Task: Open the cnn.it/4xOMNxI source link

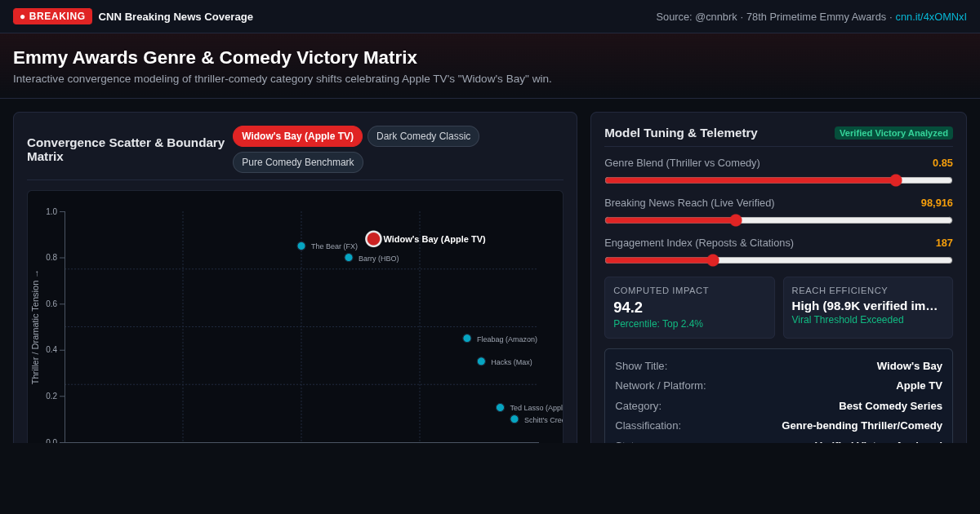Action: click(931, 16)
